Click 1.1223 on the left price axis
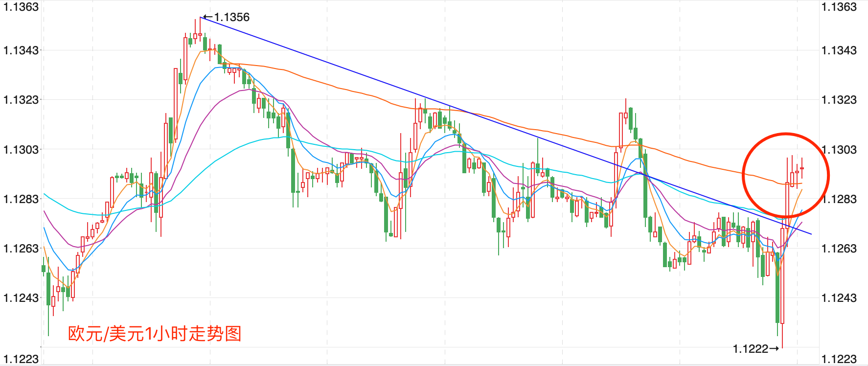The height and width of the screenshot is (366, 868). coord(21,359)
